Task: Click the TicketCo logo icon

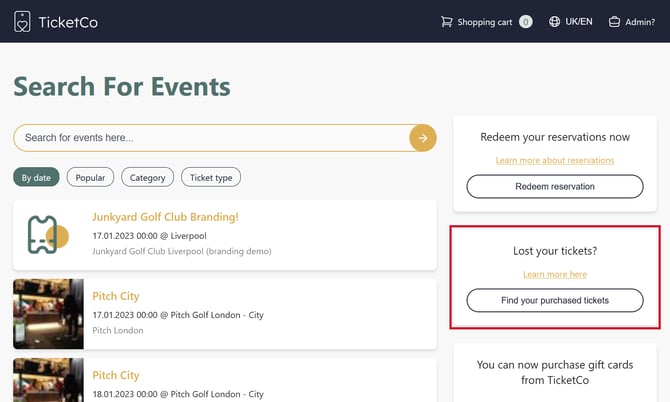Action: pos(22,21)
